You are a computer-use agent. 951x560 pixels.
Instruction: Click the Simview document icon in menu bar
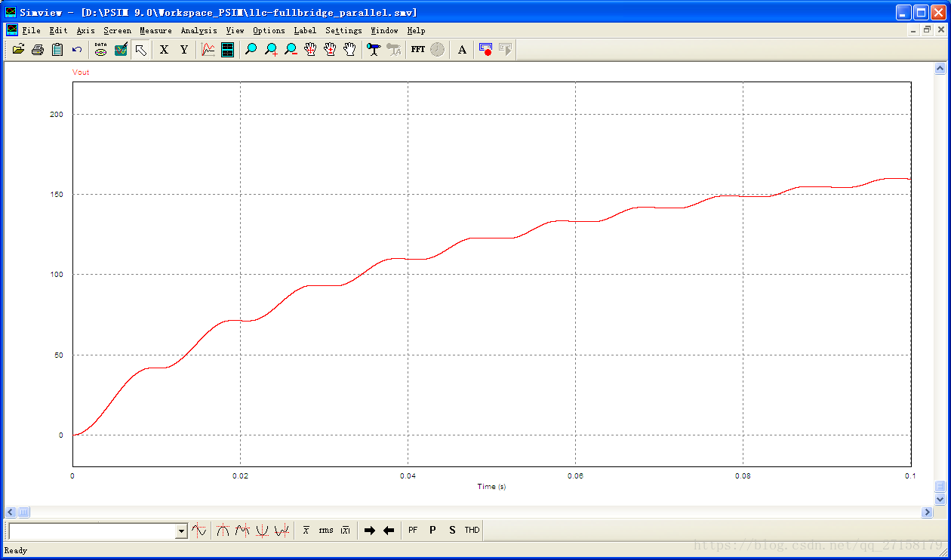pyautogui.click(x=12, y=30)
